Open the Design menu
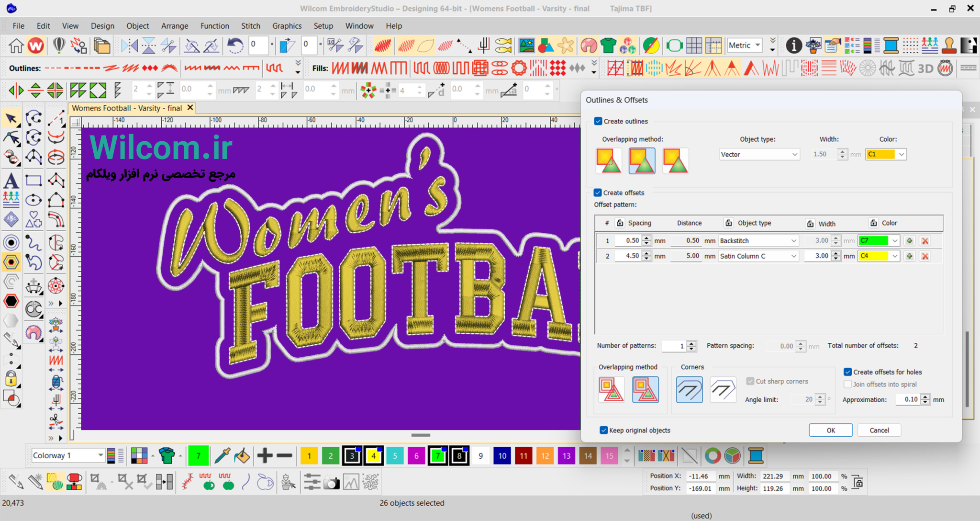 102,26
